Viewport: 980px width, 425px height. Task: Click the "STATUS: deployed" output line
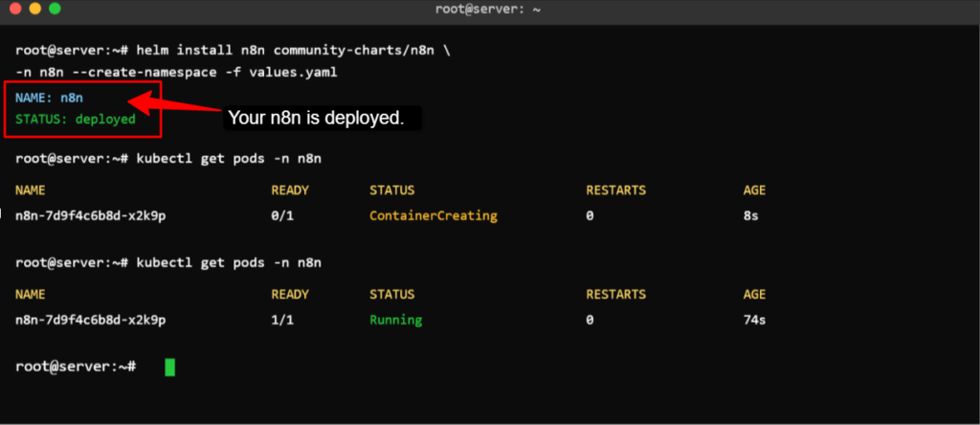(x=76, y=119)
